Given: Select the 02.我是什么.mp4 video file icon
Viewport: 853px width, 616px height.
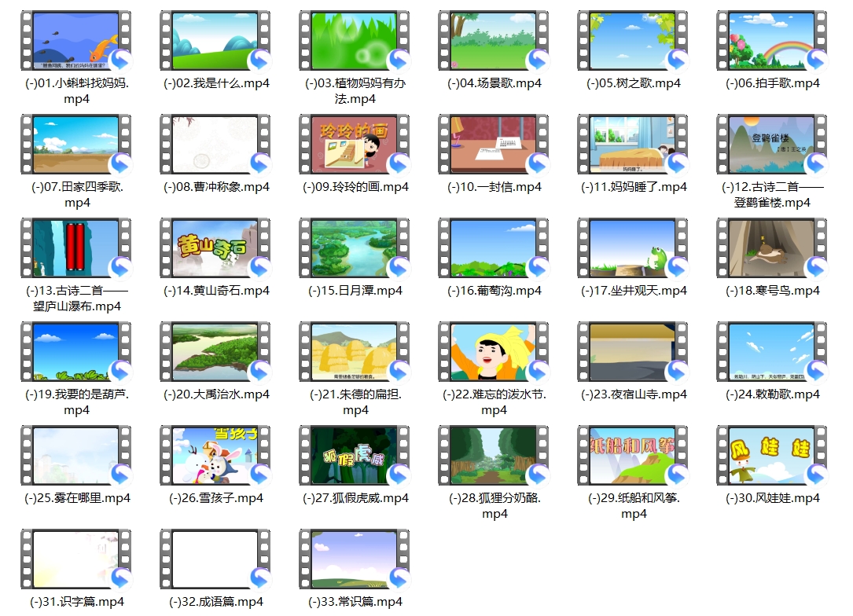Looking at the screenshot, I should [x=215, y=41].
